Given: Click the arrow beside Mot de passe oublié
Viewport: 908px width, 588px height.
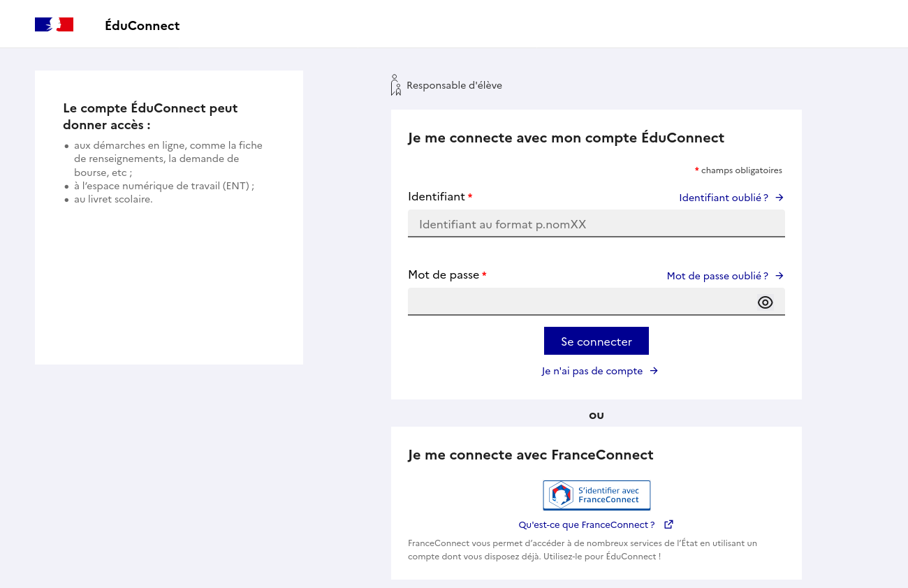Looking at the screenshot, I should (x=779, y=276).
